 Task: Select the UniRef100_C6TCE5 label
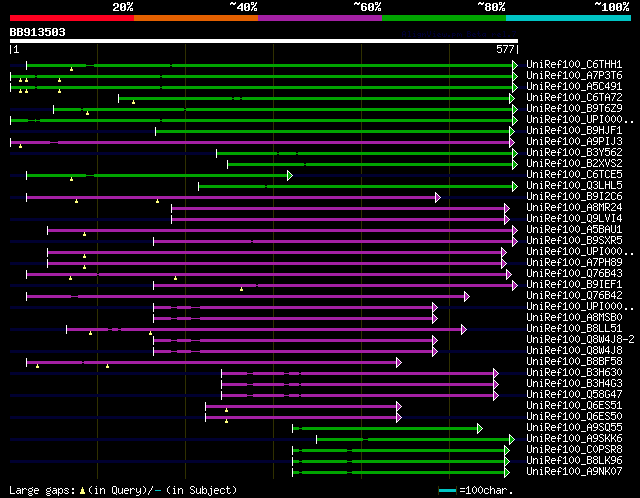[574, 175]
